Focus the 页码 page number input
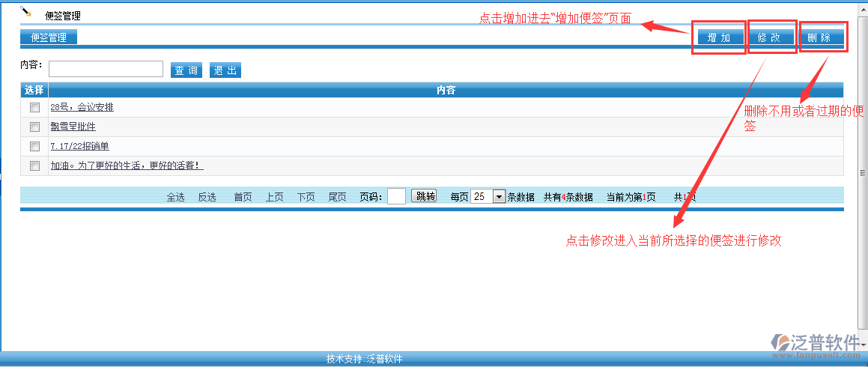The width and height of the screenshot is (868, 367). pyautogui.click(x=396, y=196)
